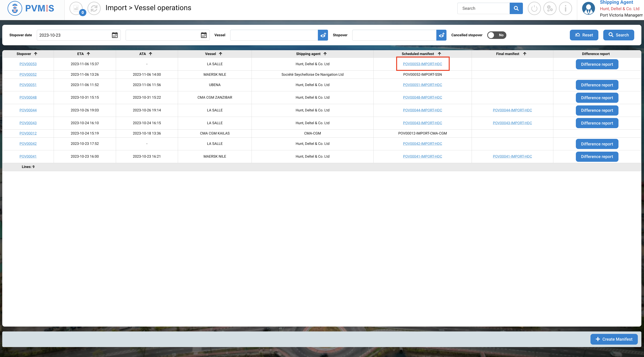The image size is (644, 357).
Task: Open Stopover lookup eye-plus icon
Action: [x=441, y=35]
